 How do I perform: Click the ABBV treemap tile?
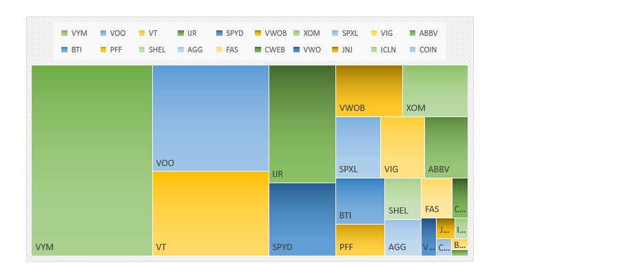(446, 147)
